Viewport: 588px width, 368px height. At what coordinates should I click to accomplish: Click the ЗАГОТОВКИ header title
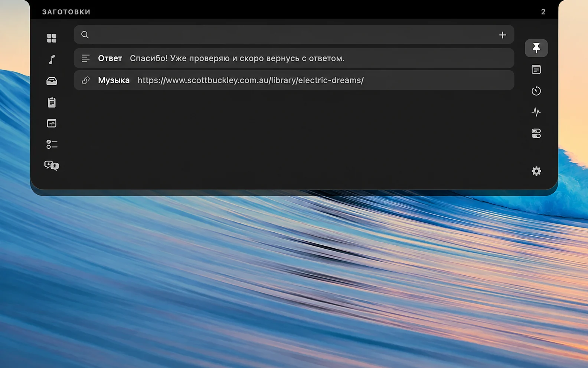[66, 12]
